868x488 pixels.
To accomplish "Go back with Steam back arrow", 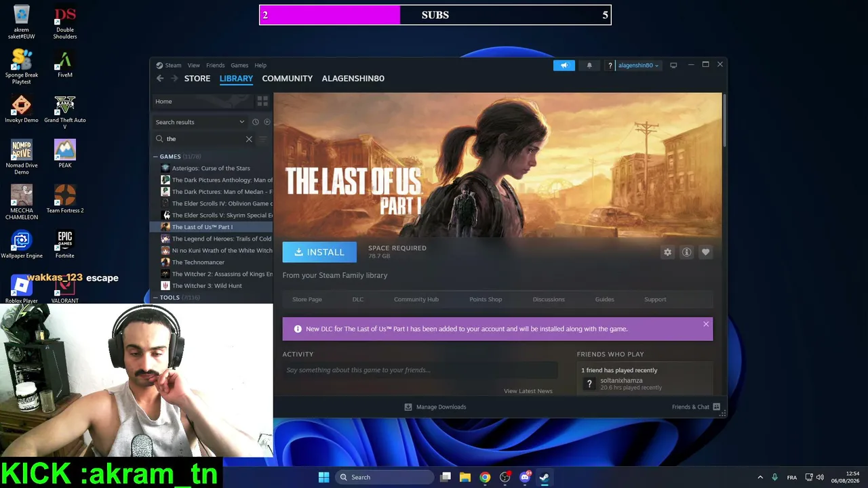I will [160, 79].
